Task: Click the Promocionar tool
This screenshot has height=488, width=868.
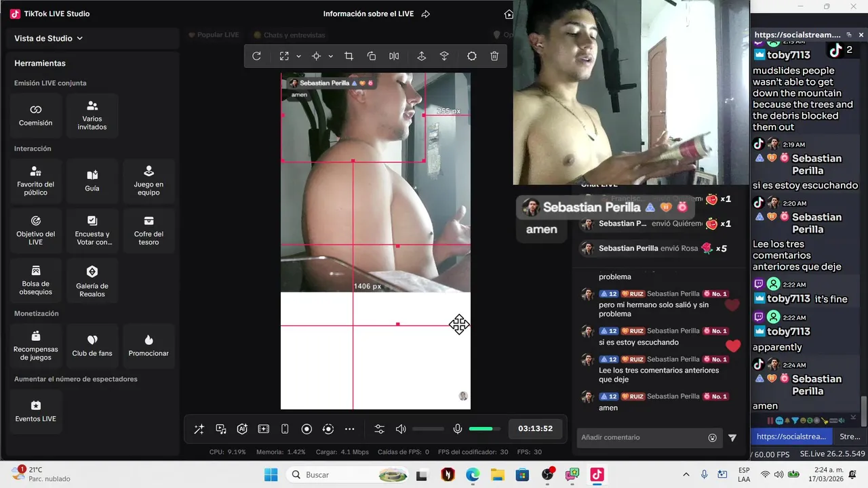Action: tap(149, 346)
